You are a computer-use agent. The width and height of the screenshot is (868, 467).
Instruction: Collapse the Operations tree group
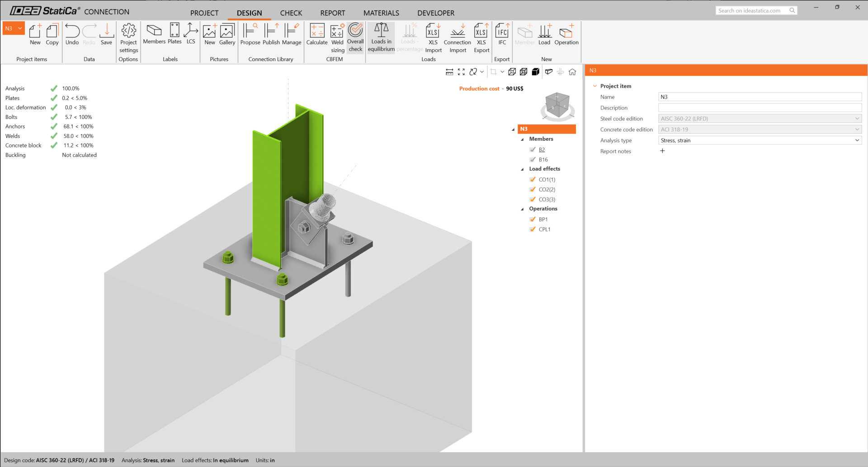523,209
